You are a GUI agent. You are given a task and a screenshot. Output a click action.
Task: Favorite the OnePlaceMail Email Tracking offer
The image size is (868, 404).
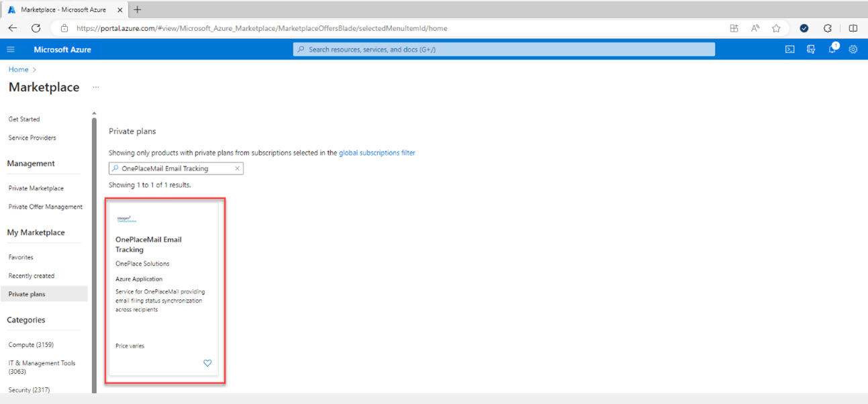coord(207,363)
